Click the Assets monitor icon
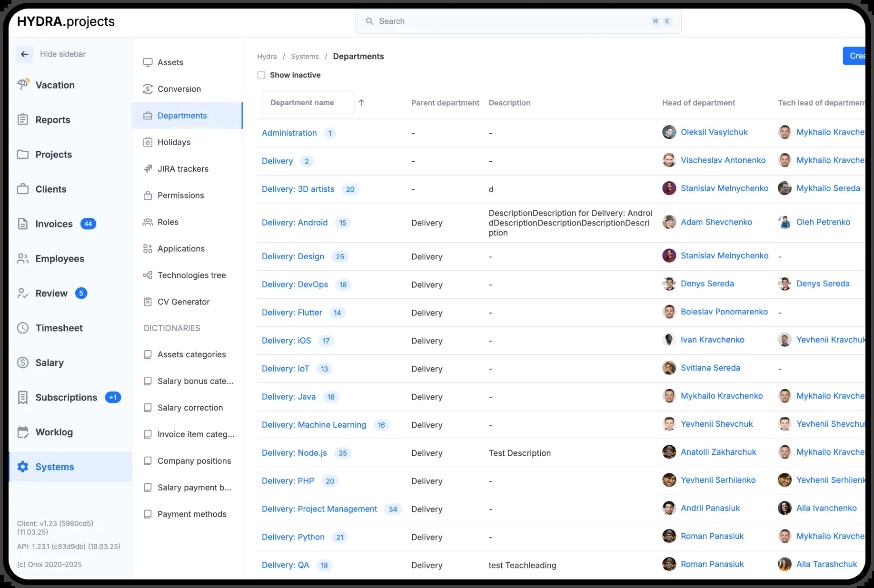 tap(148, 62)
